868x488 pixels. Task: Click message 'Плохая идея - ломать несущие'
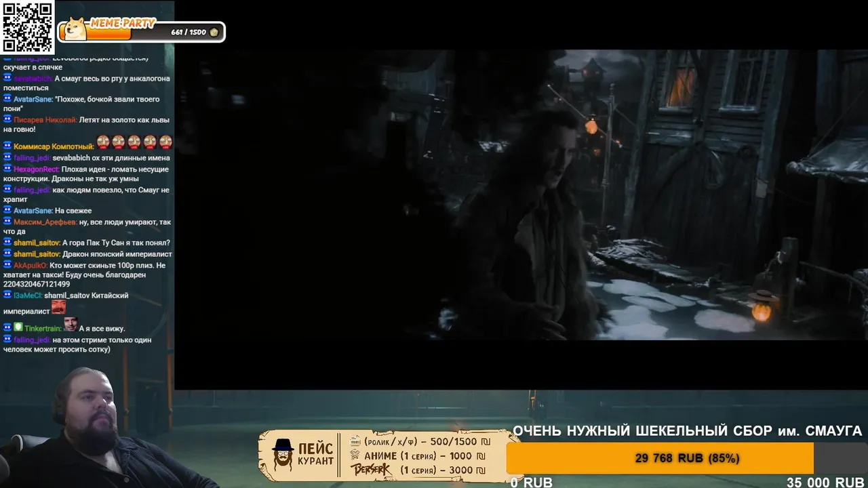click(x=115, y=169)
